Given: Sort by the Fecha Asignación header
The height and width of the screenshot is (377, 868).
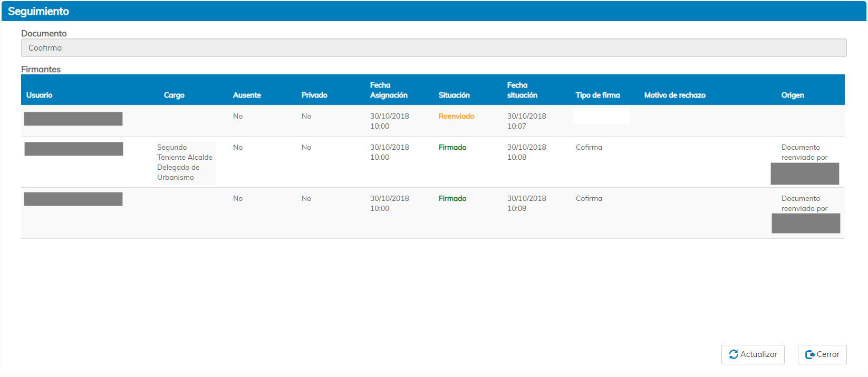Looking at the screenshot, I should [x=389, y=90].
